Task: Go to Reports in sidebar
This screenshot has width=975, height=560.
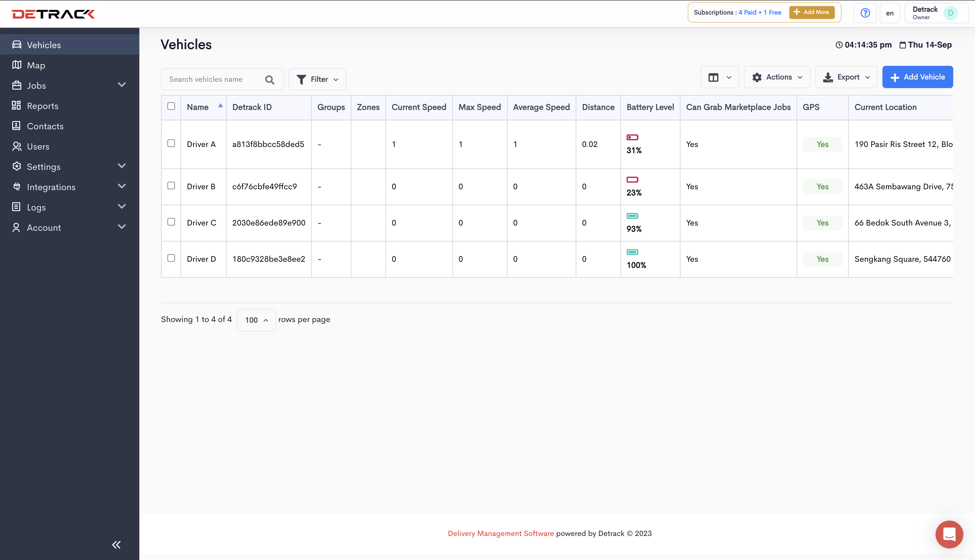Action: pyautogui.click(x=42, y=106)
